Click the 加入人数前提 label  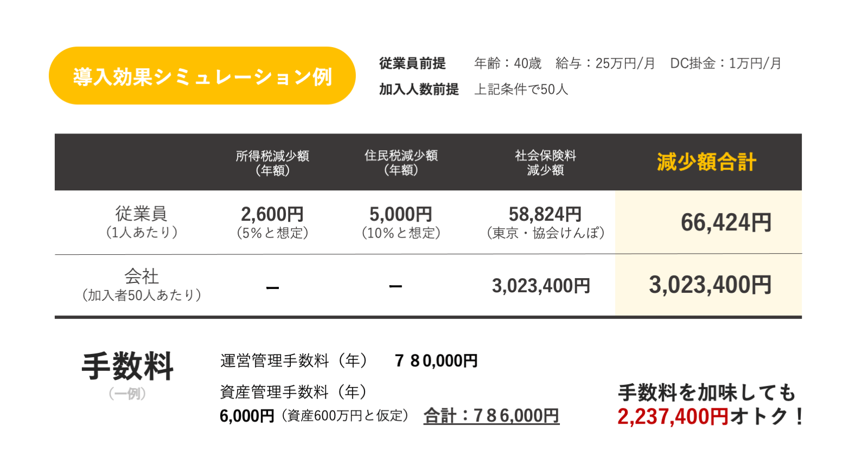pyautogui.click(x=419, y=89)
